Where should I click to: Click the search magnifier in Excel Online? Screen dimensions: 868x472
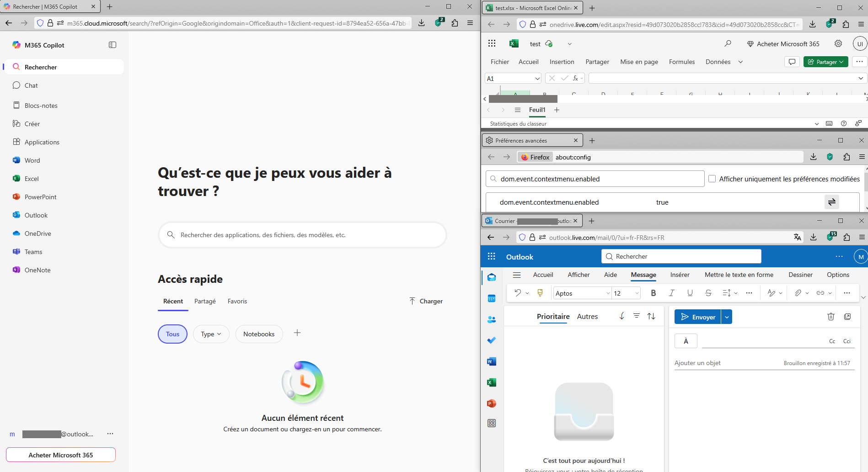728,43
